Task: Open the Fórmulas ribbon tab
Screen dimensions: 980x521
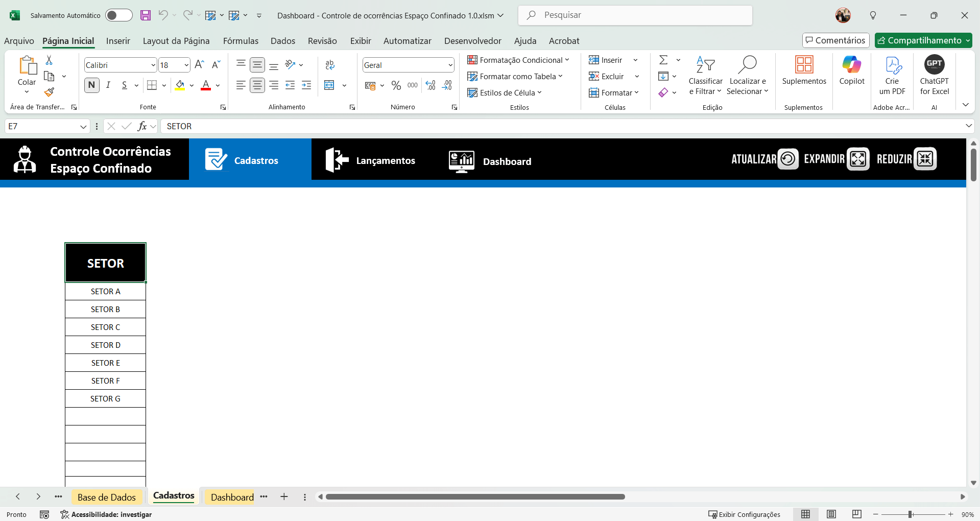Action: point(241,41)
